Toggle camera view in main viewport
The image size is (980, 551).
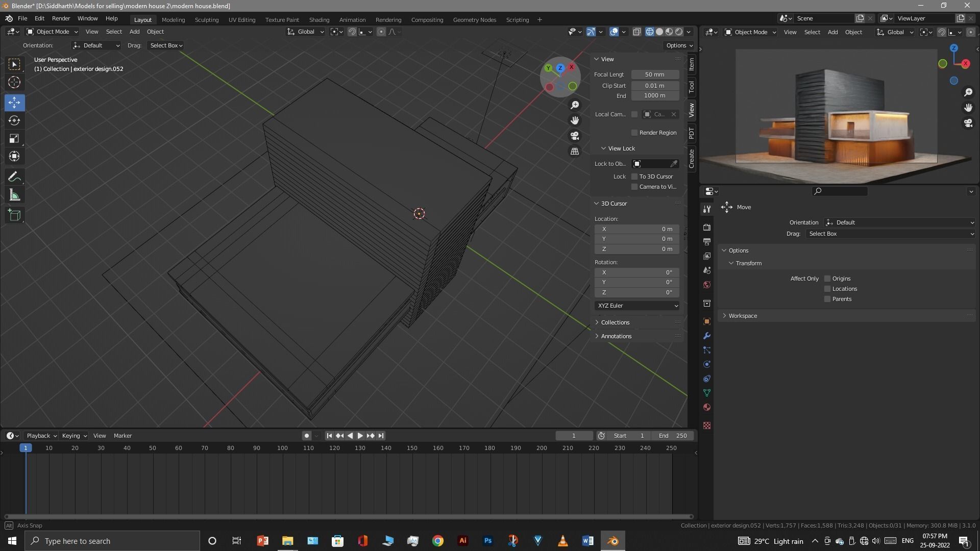coord(575,136)
